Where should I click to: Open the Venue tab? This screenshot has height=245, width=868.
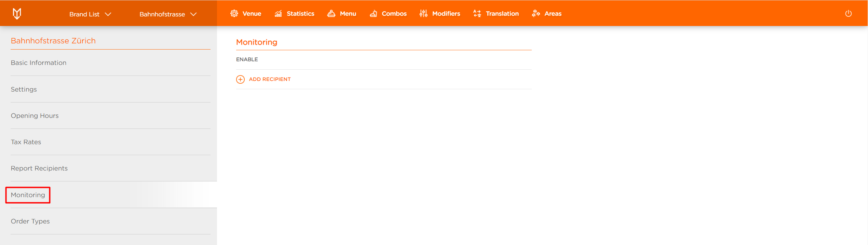coord(246,14)
